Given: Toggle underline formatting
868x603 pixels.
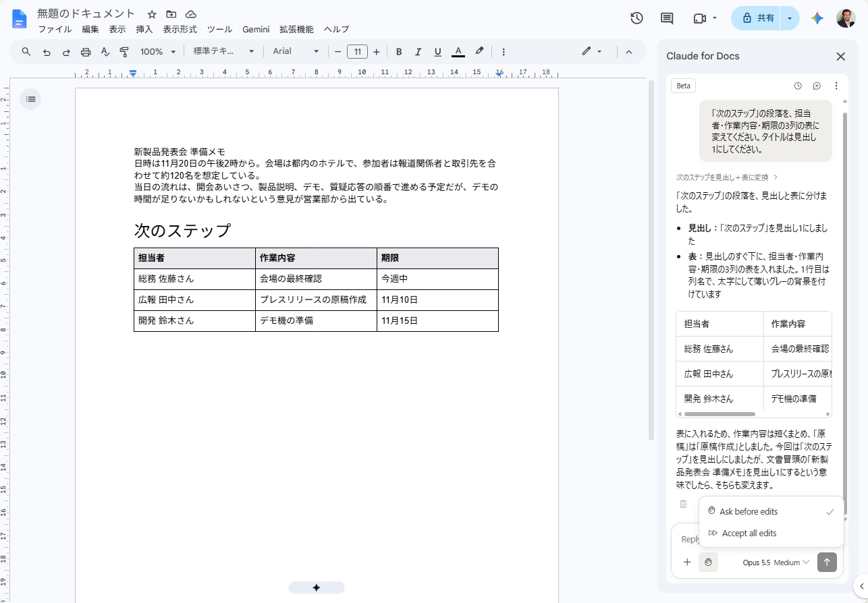Looking at the screenshot, I should (x=437, y=51).
